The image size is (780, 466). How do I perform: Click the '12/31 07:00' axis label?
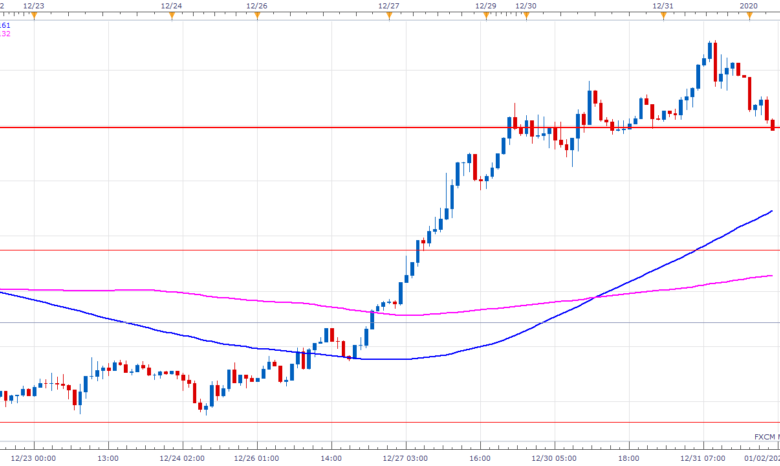(703, 458)
